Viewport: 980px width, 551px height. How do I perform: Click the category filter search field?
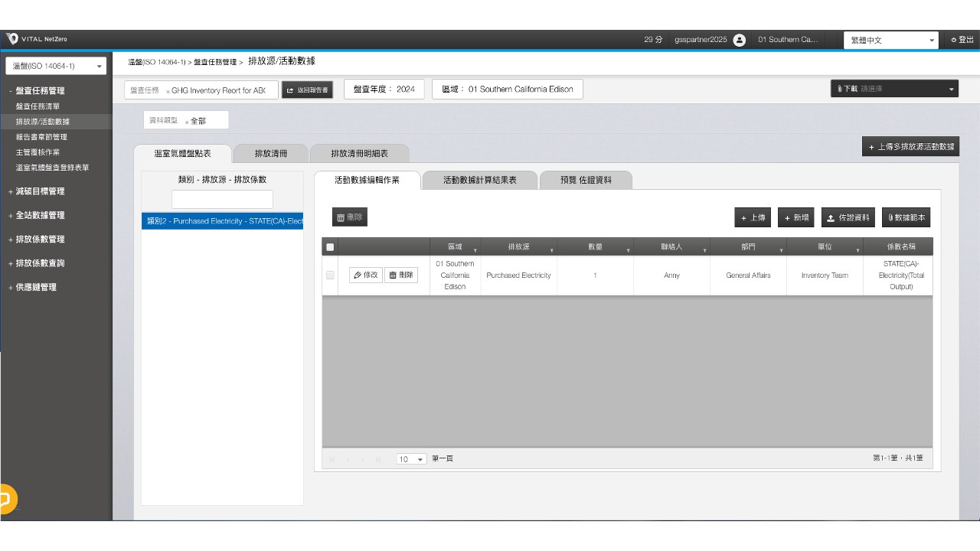pyautogui.click(x=222, y=199)
